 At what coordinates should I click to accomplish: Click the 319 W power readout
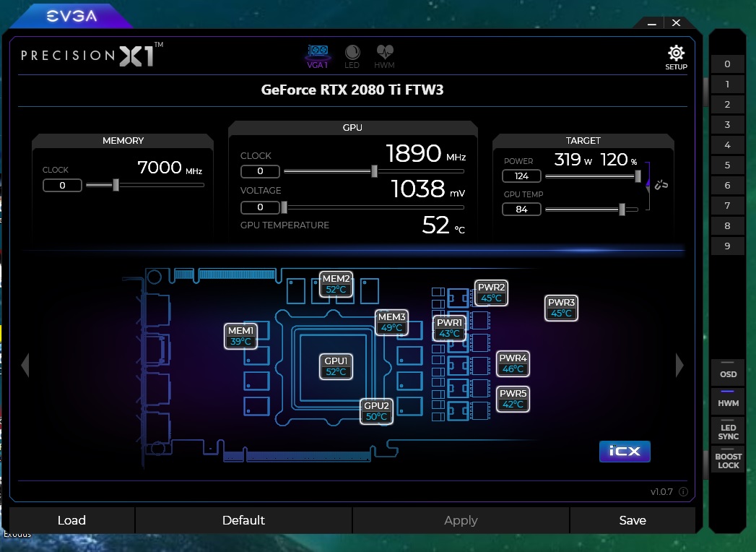573,160
